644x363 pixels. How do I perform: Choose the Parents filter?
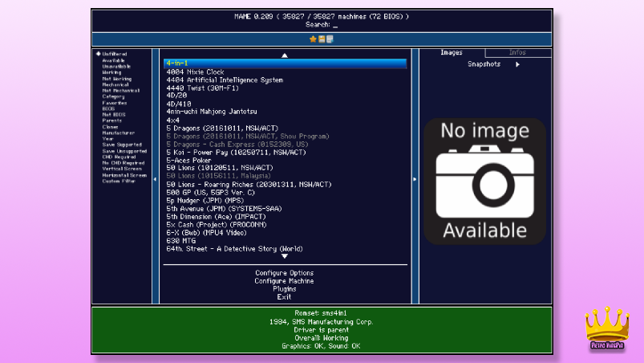pos(112,120)
